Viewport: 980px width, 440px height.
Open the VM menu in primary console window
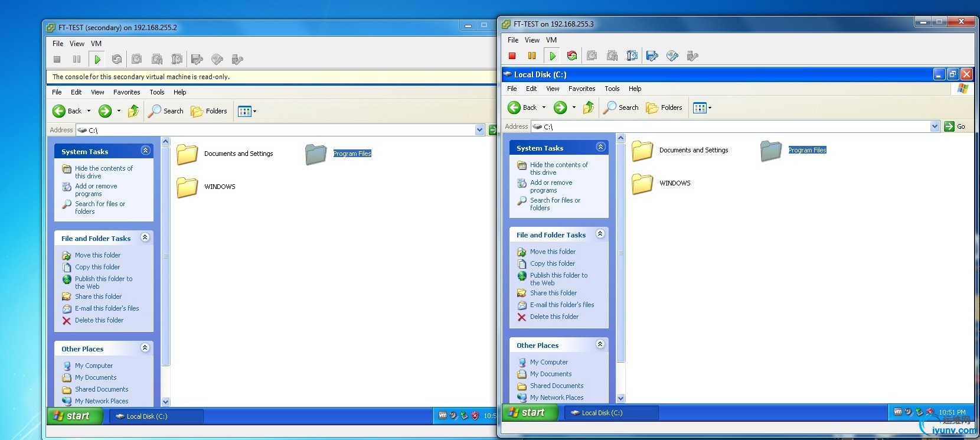(x=551, y=40)
